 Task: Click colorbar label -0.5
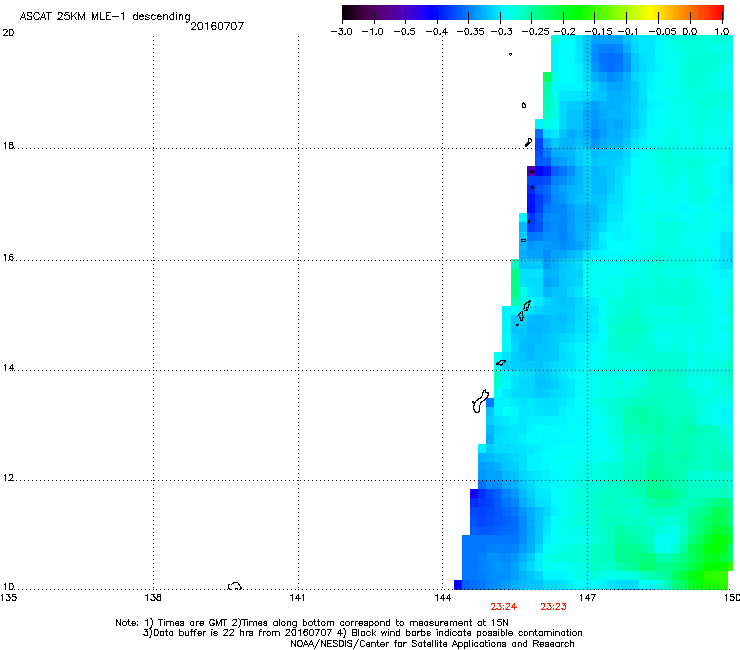click(x=404, y=32)
